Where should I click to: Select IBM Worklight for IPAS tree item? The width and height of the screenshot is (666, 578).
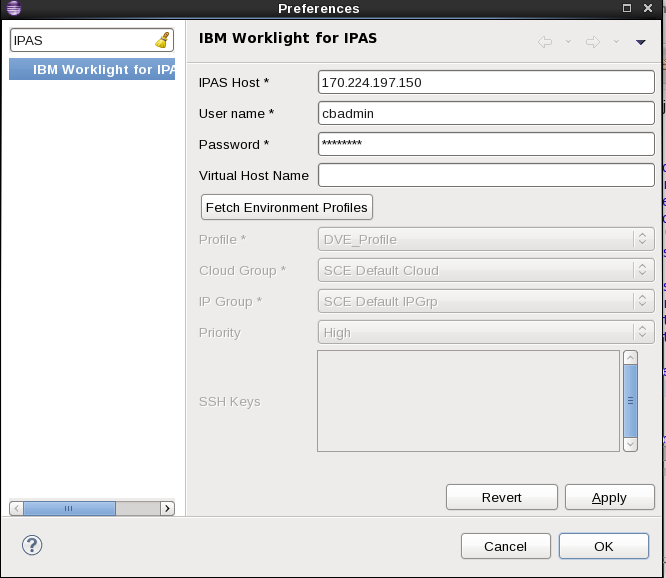coord(92,69)
